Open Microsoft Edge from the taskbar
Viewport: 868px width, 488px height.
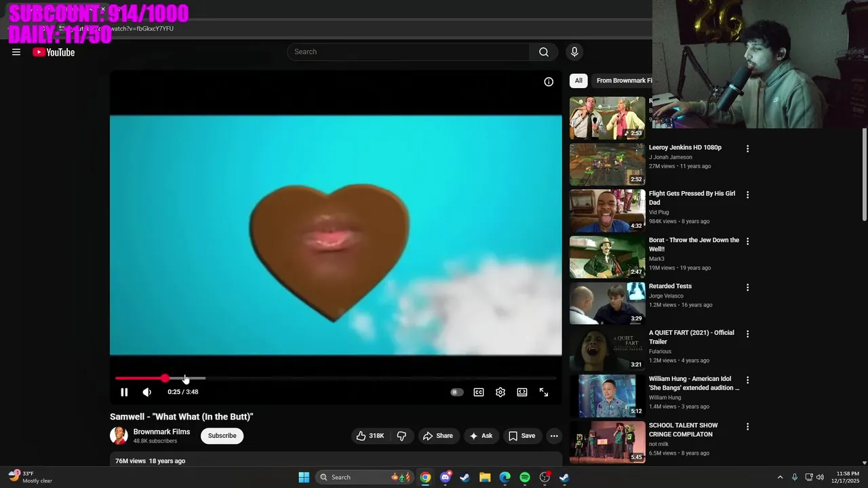pos(505,477)
